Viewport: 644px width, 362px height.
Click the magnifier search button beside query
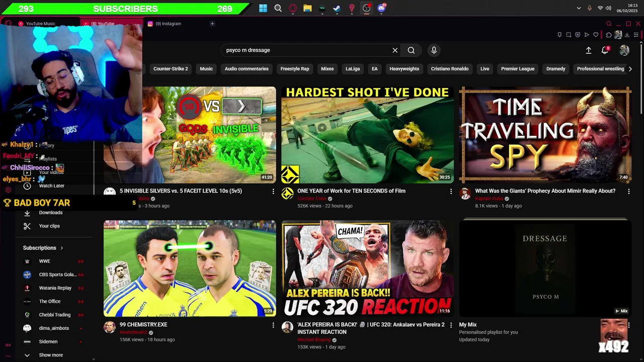(x=411, y=50)
